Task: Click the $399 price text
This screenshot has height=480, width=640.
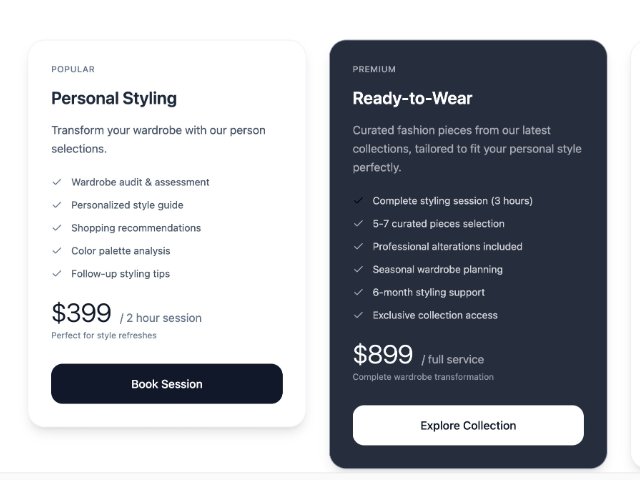Action: [81, 313]
